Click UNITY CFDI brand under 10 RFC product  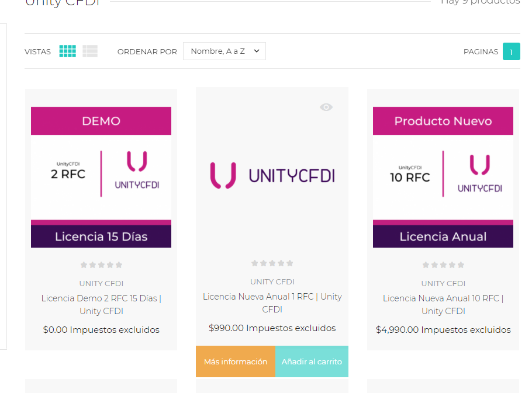(x=443, y=284)
